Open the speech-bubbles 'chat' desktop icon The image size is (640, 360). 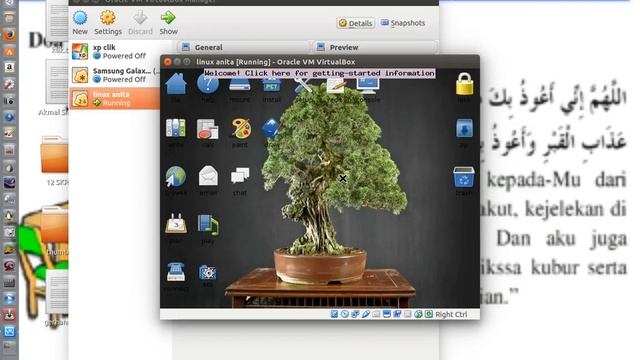point(240,177)
